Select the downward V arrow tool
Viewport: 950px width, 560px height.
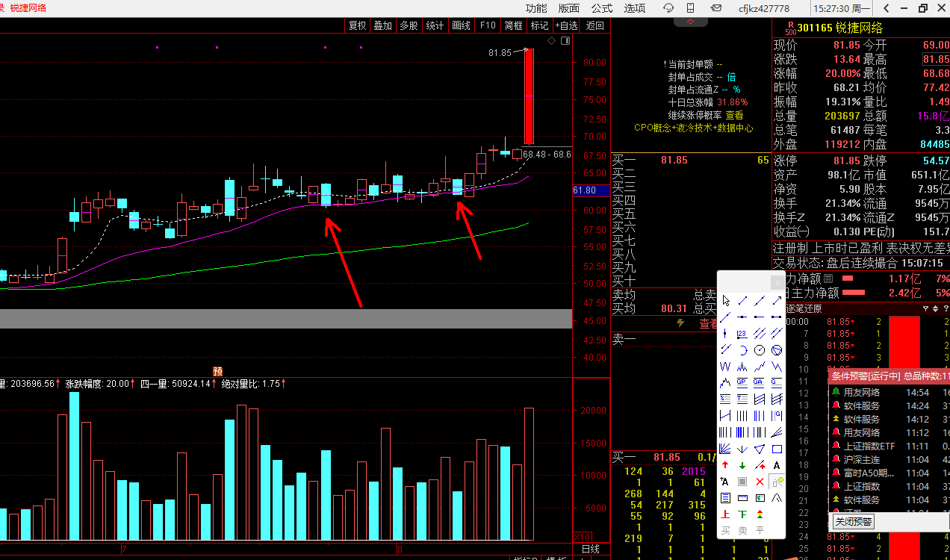(x=742, y=448)
